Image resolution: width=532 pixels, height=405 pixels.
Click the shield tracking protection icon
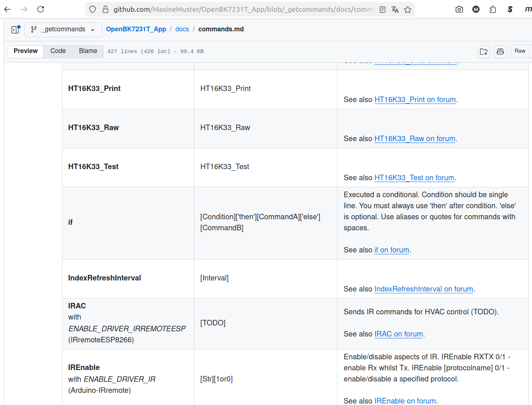click(93, 10)
